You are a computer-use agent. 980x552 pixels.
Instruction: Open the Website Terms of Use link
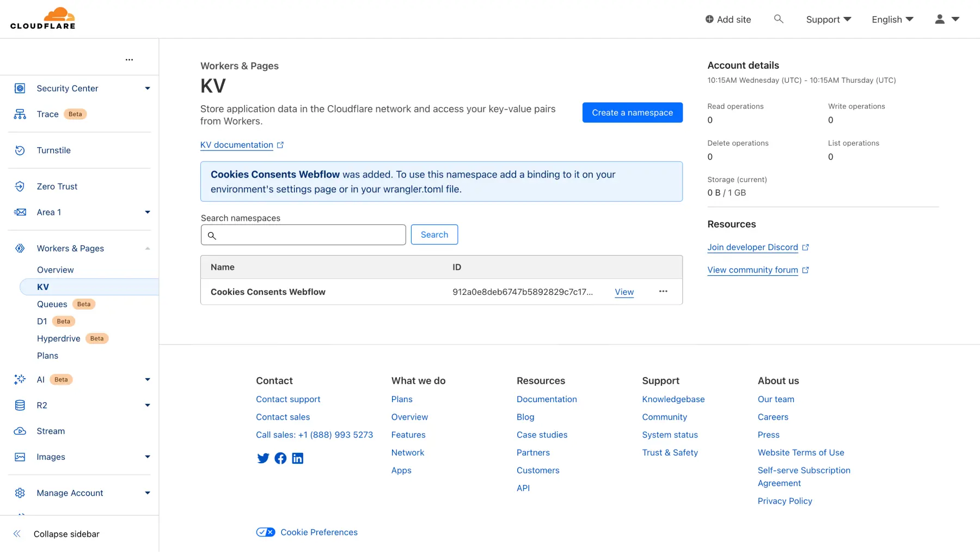pos(801,453)
